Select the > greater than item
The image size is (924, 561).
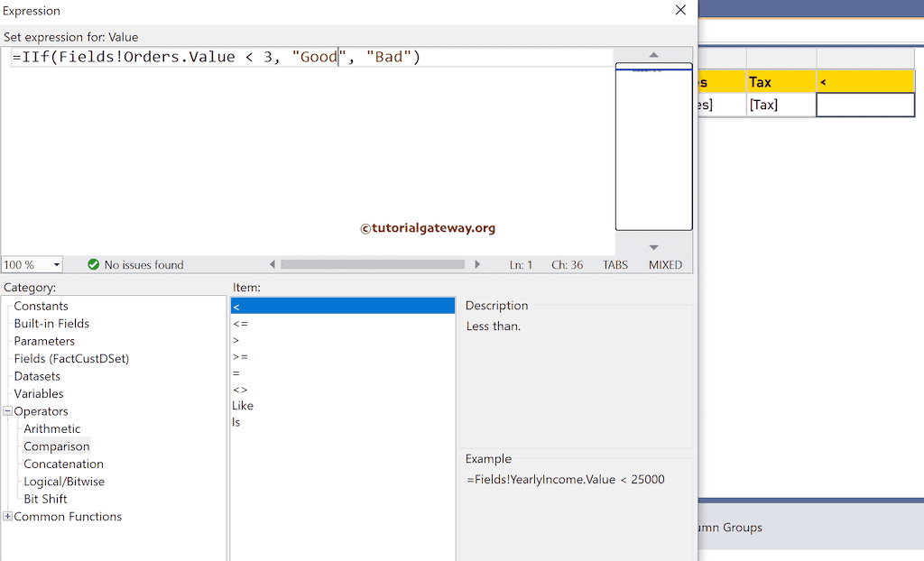pos(343,340)
